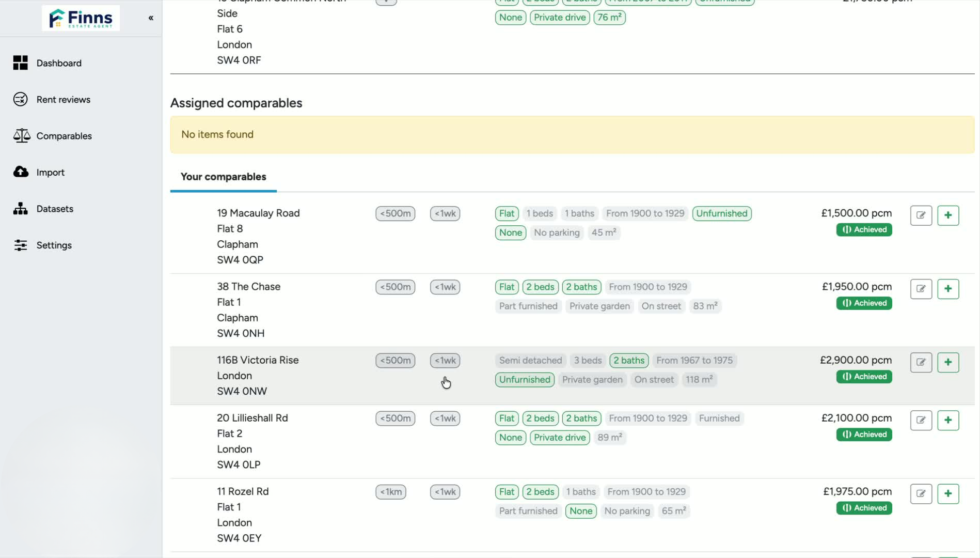The height and width of the screenshot is (558, 980).
Task: Click Achieved badge for 11 Rozel Rd
Action: pos(864,507)
